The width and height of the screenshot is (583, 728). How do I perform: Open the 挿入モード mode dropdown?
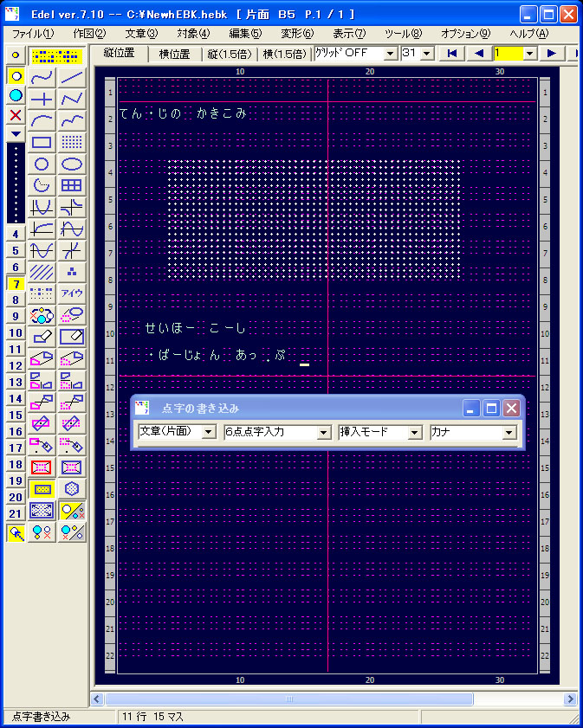click(x=414, y=432)
